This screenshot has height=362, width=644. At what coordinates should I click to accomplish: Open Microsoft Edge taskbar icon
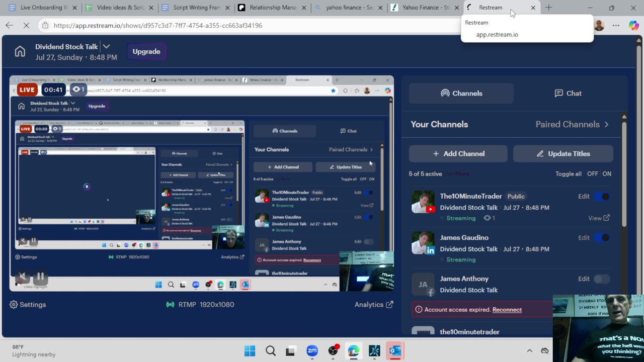point(354,350)
